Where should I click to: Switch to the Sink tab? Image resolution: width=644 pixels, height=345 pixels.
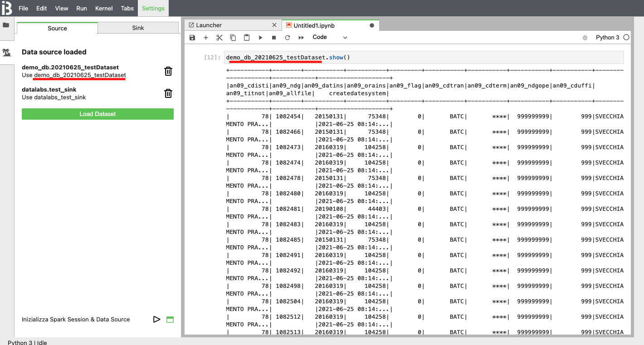click(x=138, y=28)
